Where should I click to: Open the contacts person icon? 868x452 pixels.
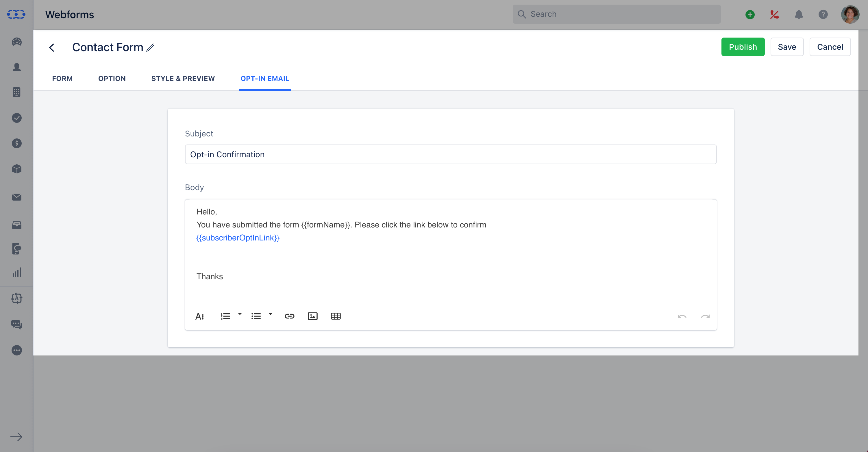16,67
